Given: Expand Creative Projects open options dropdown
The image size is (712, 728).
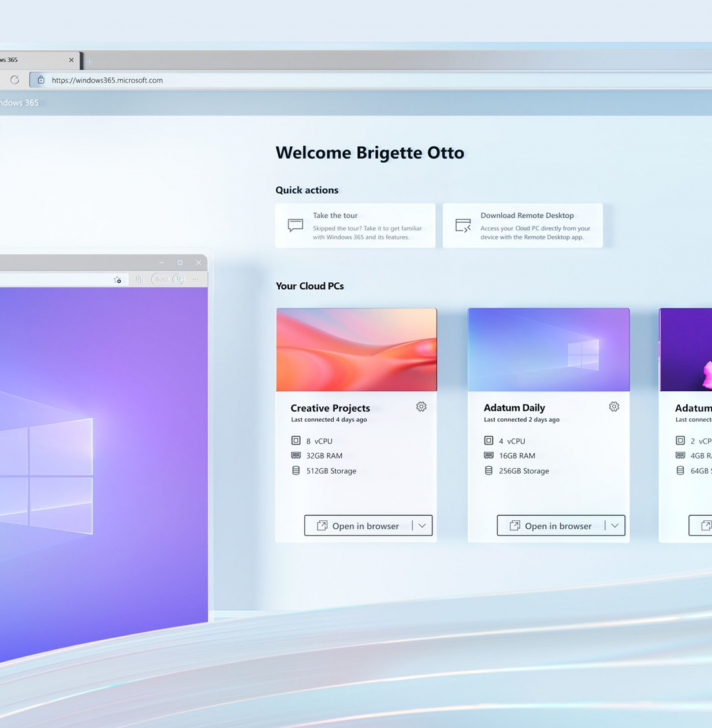Looking at the screenshot, I should point(422,526).
